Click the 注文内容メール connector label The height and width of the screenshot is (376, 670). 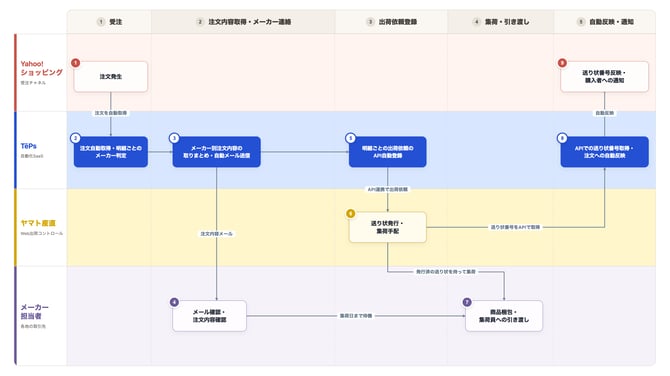[217, 234]
